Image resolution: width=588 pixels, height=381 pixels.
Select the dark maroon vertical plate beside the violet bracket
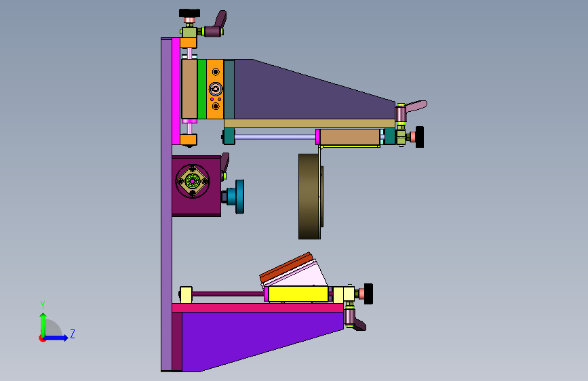[x=177, y=342]
